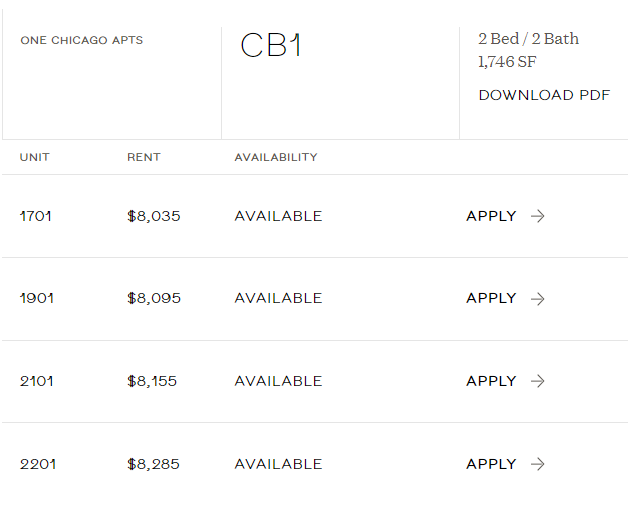Click the 2 Bed / 2 Bath description
Image resolution: width=628 pixels, height=509 pixels.
coord(529,39)
